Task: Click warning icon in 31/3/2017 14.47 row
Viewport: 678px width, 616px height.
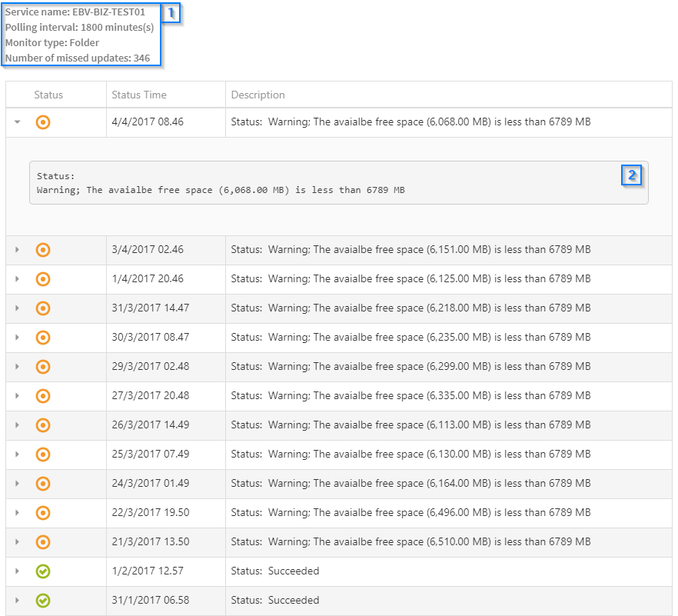Action: point(43,308)
